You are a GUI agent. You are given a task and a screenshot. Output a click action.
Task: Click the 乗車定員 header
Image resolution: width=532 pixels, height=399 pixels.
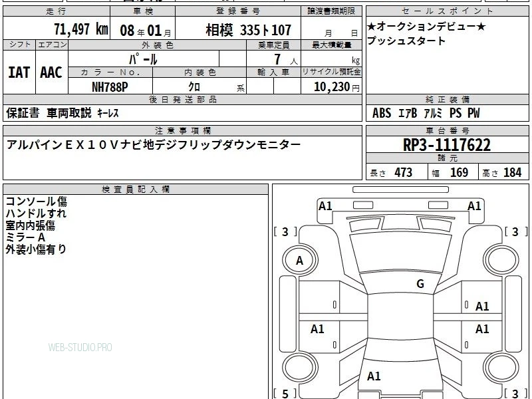273,45
